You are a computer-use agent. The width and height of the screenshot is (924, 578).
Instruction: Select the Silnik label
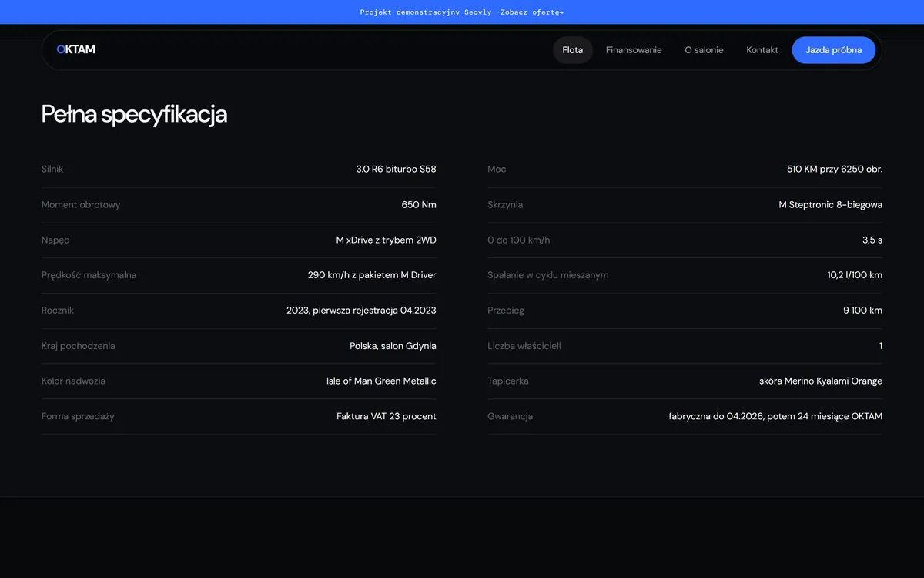pos(52,169)
